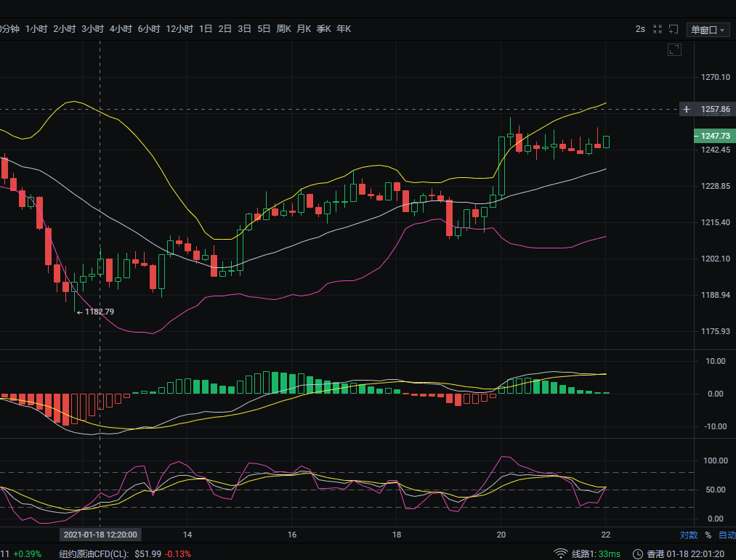The width and height of the screenshot is (736, 560).
Task: Click date 20 on the time axis
Action: coord(501,535)
